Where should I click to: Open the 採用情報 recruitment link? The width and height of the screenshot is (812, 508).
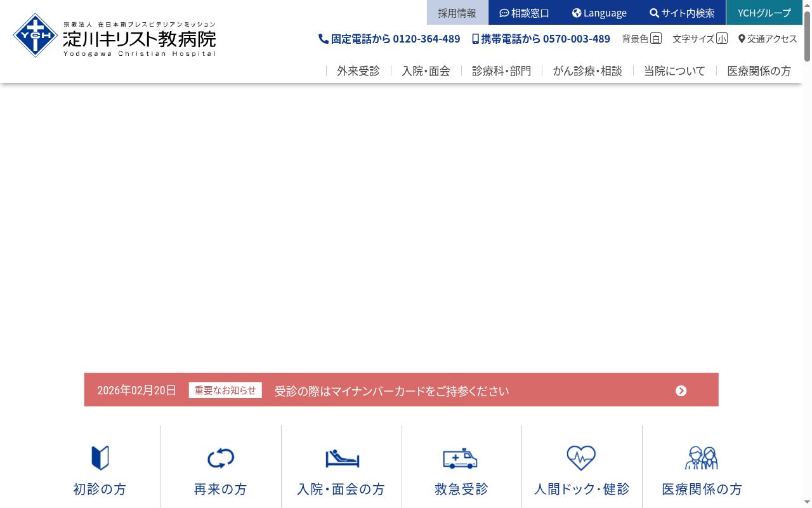[457, 13]
